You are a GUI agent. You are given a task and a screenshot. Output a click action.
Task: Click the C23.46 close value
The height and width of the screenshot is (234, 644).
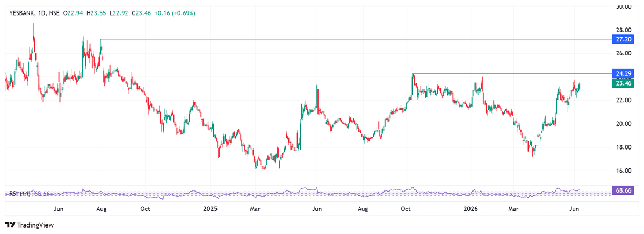point(141,13)
